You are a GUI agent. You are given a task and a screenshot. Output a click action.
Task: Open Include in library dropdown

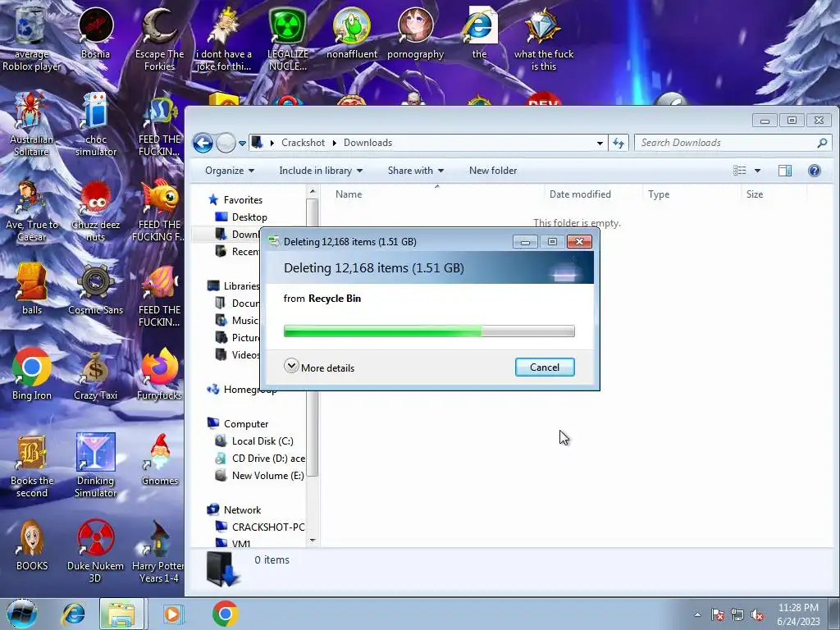coord(321,171)
